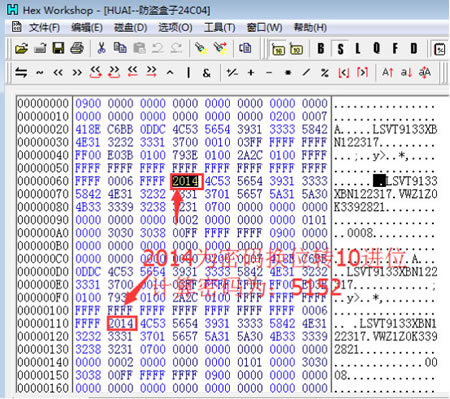Click the byte flip swap arrows icon
This screenshot has height=399, width=450.
[x=21, y=72]
